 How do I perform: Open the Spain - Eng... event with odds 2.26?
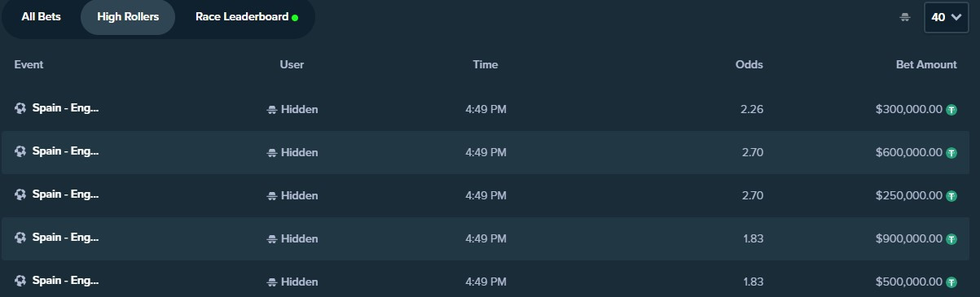pyautogui.click(x=65, y=108)
